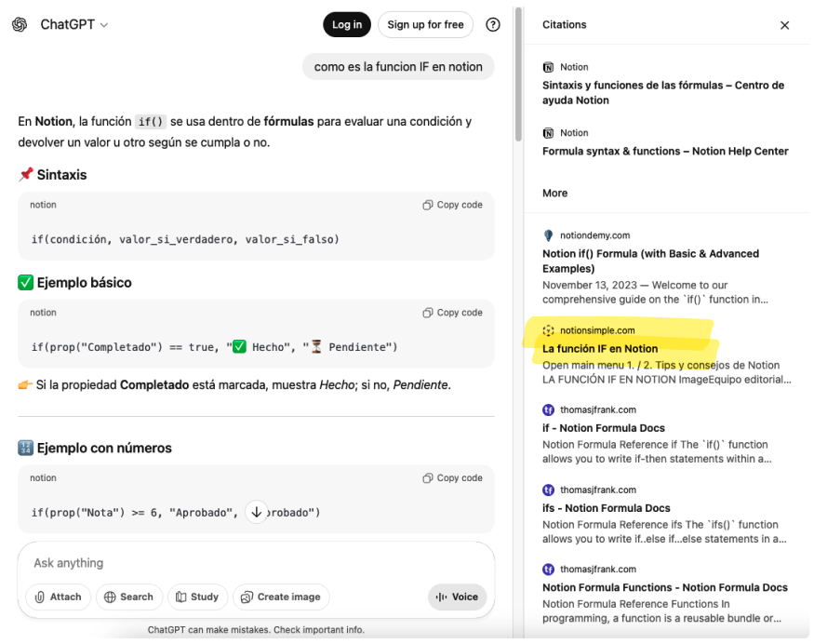Click the Attach paperclip button
The image size is (814, 644).
pos(58,597)
